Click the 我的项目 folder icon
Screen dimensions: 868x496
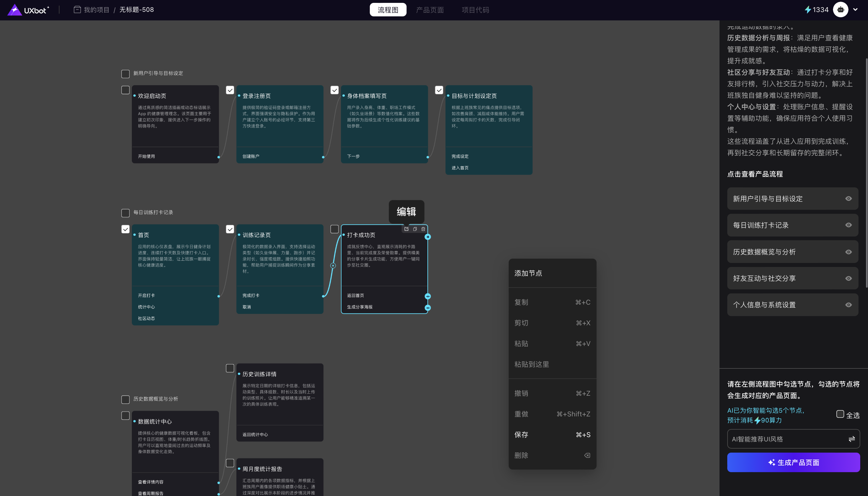point(77,9)
